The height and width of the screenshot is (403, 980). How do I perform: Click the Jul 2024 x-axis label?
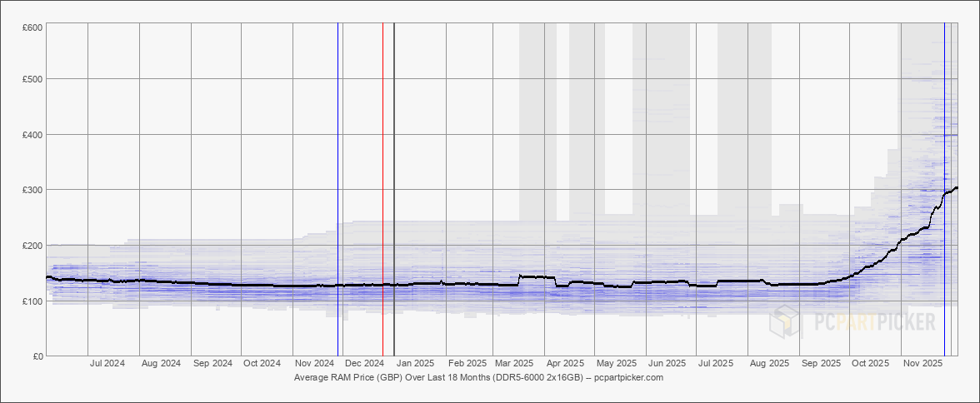(107, 364)
